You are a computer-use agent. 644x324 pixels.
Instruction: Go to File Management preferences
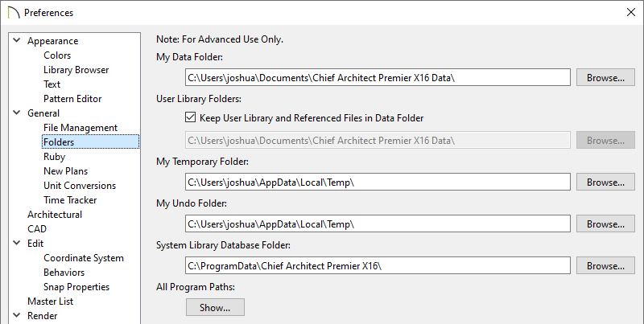(80, 128)
